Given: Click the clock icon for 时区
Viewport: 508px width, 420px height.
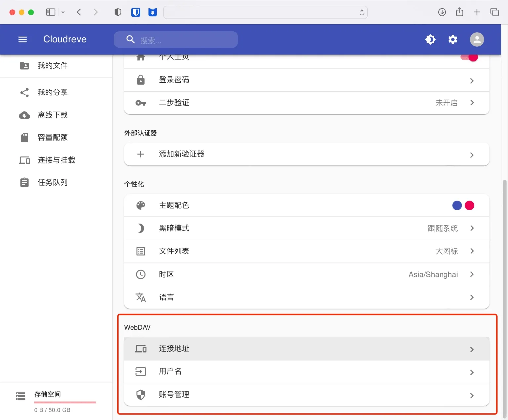Looking at the screenshot, I should coord(141,274).
